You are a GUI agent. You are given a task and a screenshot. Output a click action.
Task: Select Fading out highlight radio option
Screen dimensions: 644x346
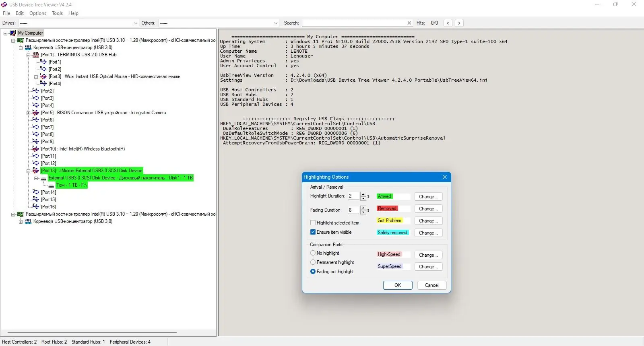point(313,272)
